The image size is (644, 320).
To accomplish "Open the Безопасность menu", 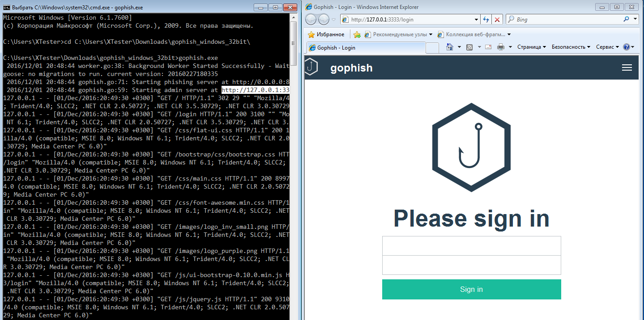I will (x=571, y=47).
